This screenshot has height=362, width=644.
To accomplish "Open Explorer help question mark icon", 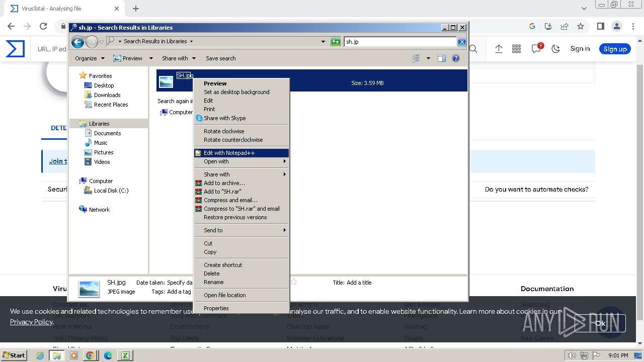I will tap(456, 58).
